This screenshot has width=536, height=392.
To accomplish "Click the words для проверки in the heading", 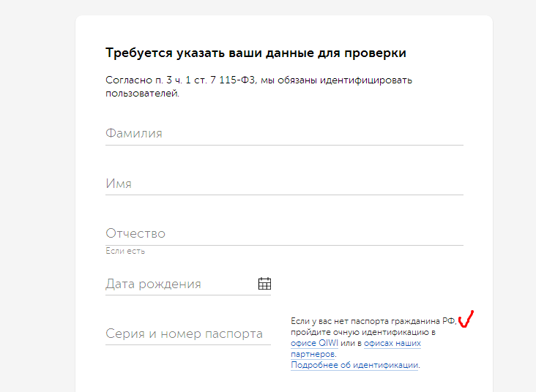I will tap(367, 53).
